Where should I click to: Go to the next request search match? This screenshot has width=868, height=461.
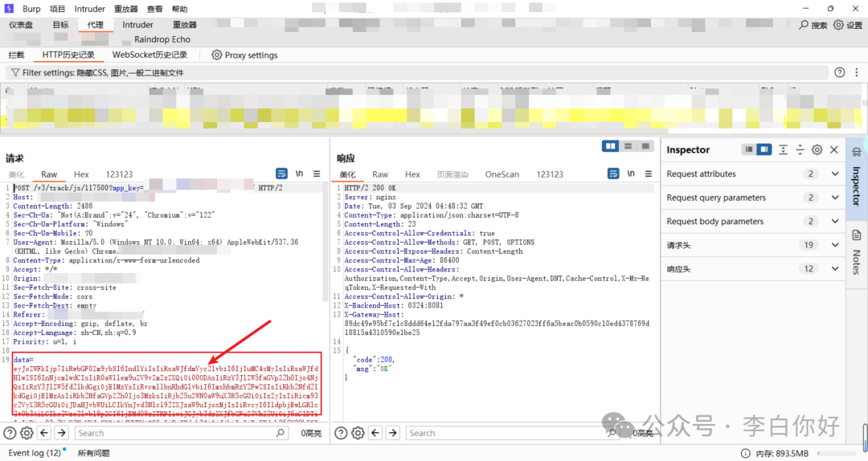(61, 433)
